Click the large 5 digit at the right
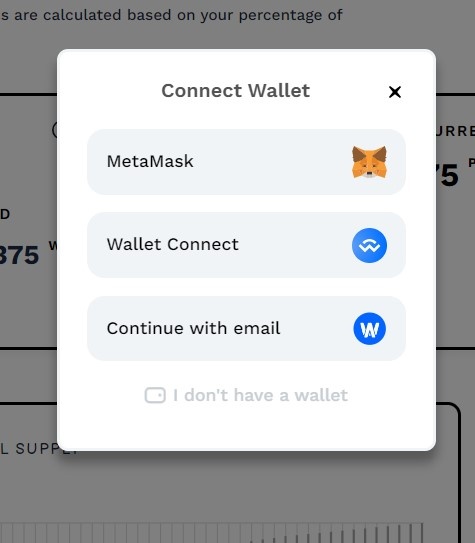Viewport: 475px width, 543px height. [449, 175]
